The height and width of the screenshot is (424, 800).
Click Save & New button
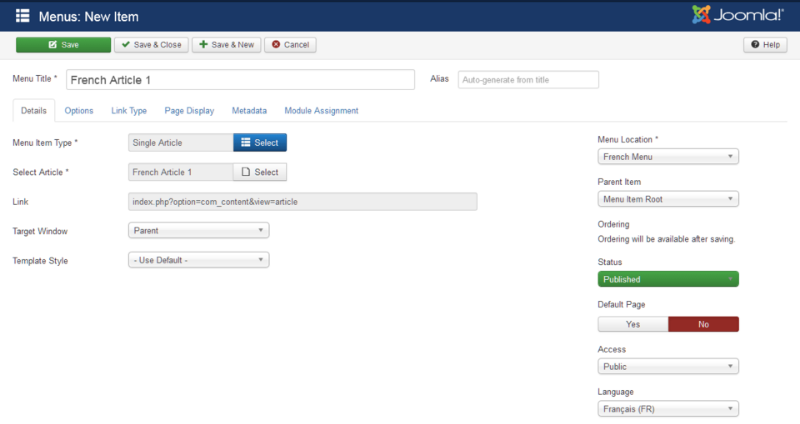227,45
